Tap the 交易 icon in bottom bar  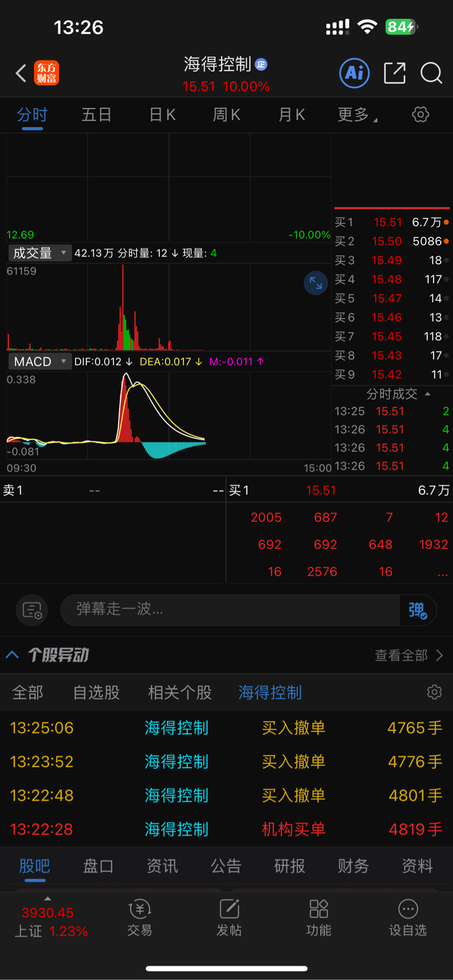click(140, 918)
